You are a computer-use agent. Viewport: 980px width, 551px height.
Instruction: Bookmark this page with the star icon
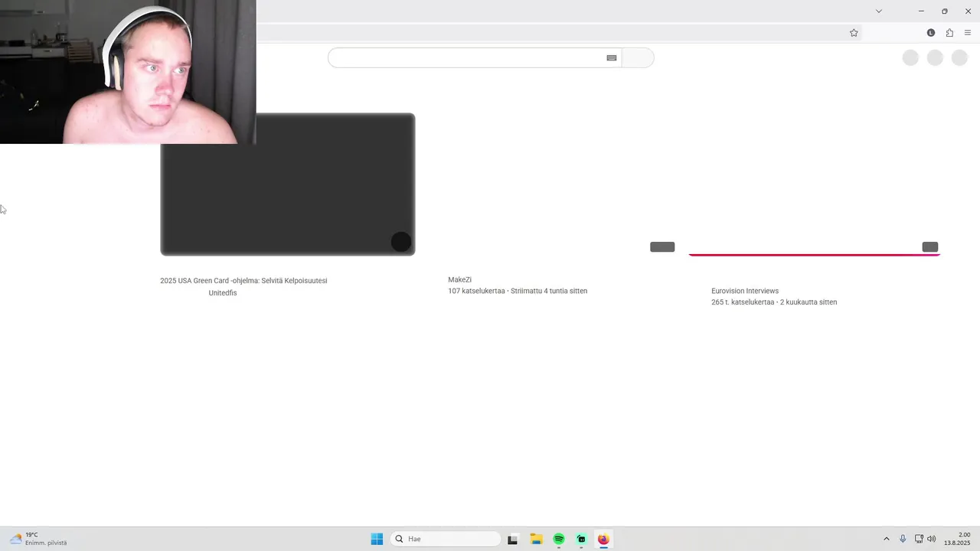tap(854, 33)
